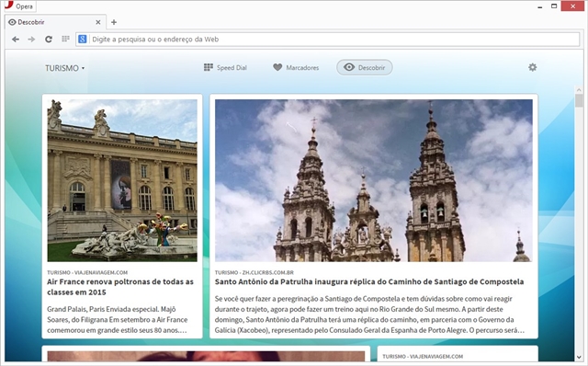Go back to previous page
The width and height of the screenshot is (588, 366).
tap(16, 39)
